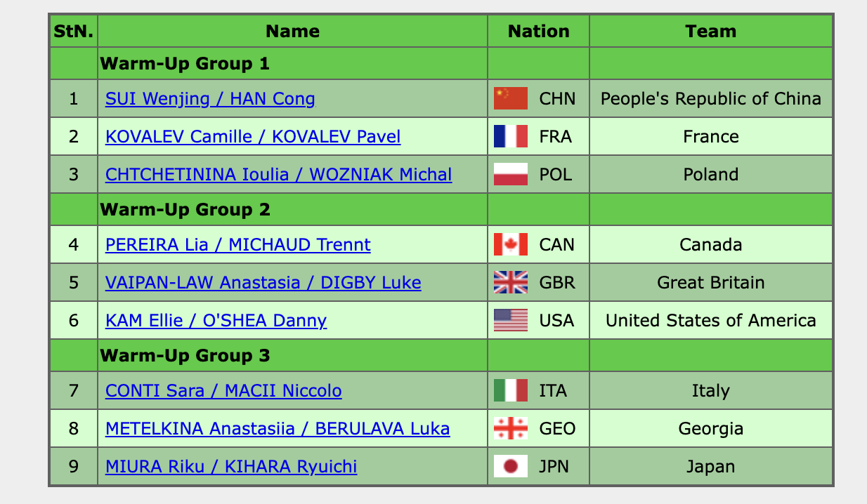The width and height of the screenshot is (867, 504).
Task: Open KOVALEV Camille / KOVALEV Pavel link
Action: pos(253,137)
